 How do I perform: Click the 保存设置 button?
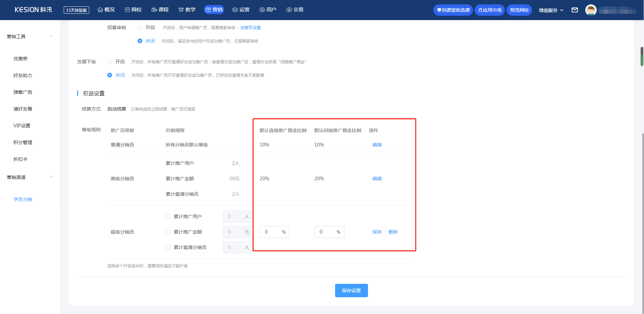(x=351, y=291)
